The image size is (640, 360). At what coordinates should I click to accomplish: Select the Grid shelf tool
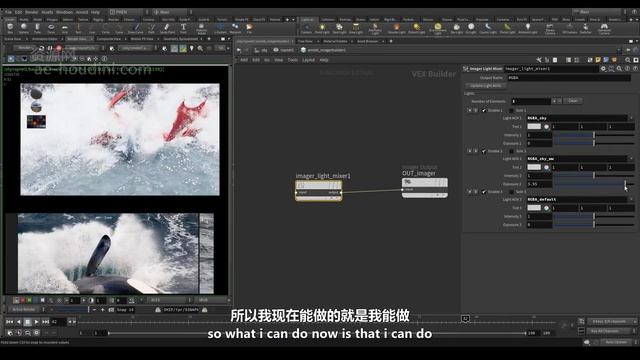[64, 29]
